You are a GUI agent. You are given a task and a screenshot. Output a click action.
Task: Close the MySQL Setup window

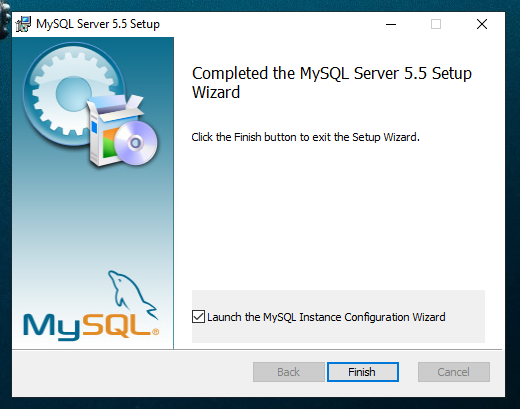[x=482, y=24]
